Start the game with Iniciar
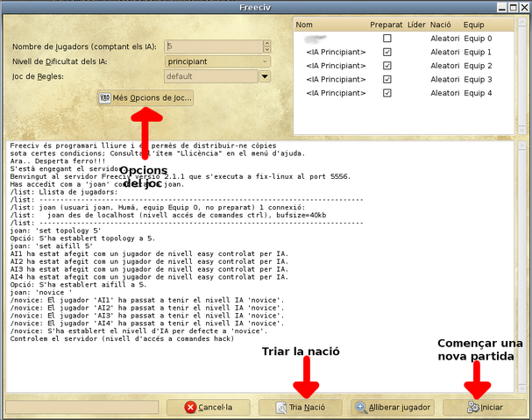The image size is (532, 420). (485, 407)
